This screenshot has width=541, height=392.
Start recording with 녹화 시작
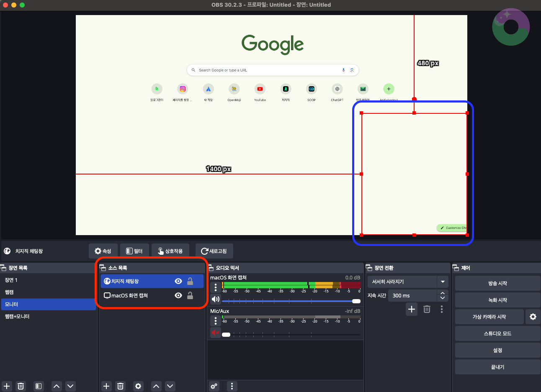[497, 300]
